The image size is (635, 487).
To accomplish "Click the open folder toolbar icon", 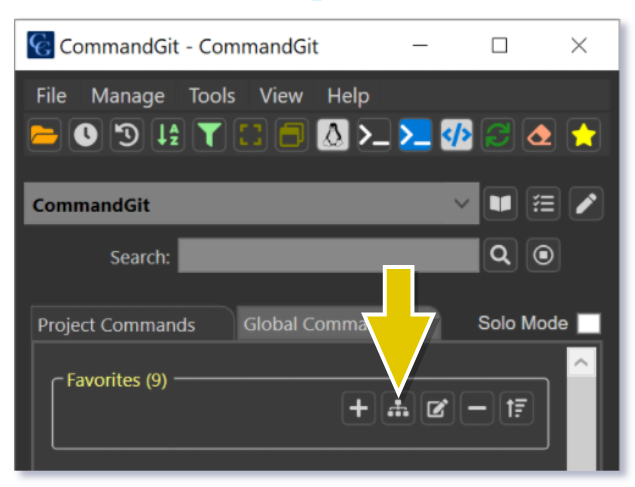I will point(43,135).
